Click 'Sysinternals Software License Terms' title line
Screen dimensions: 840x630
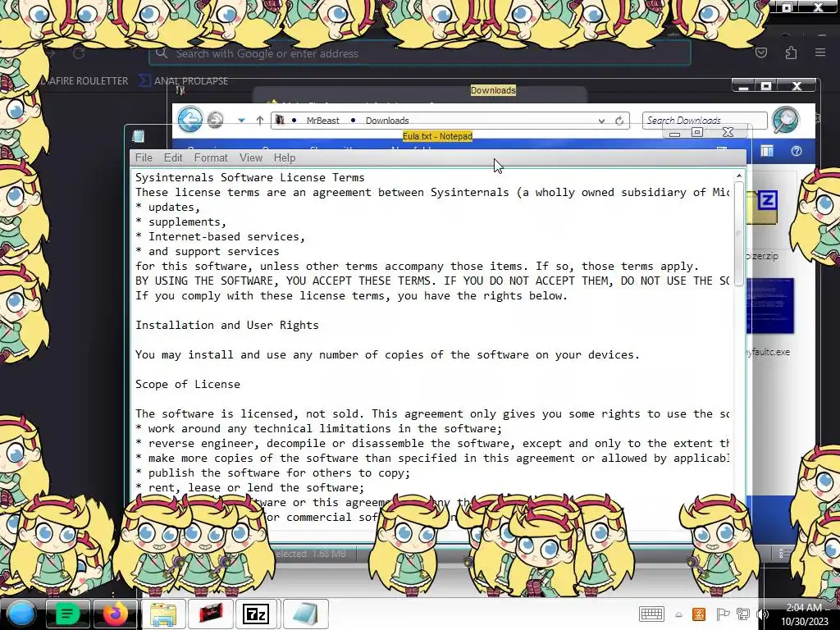pyautogui.click(x=249, y=177)
